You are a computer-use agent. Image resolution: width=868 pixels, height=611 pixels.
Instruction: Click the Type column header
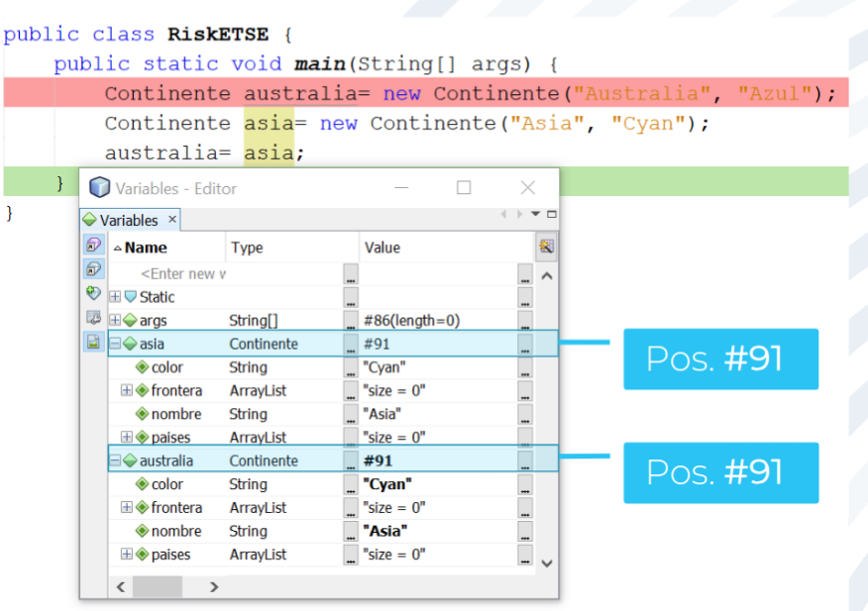248,248
